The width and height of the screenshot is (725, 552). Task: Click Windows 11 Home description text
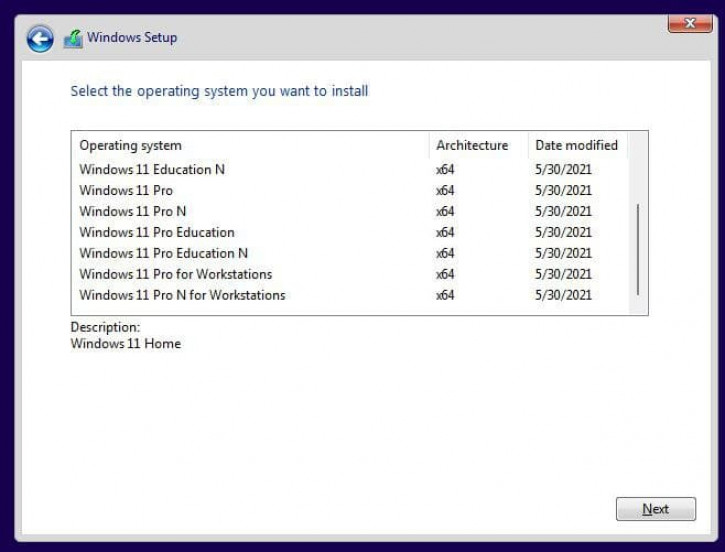(x=126, y=344)
